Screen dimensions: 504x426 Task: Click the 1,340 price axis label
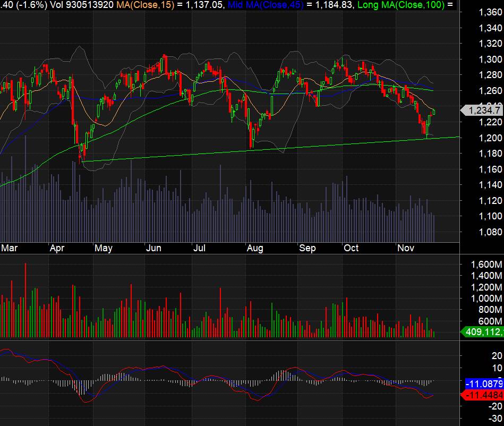490,28
